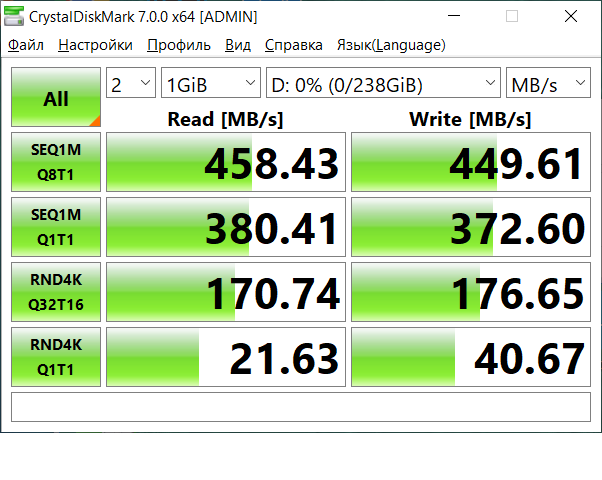Open the drive selection dropdown for D:
This screenshot has height=480, width=602.
point(383,85)
